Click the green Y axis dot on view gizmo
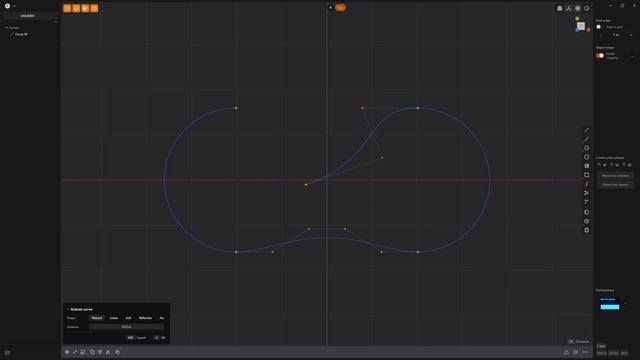 [x=577, y=18]
